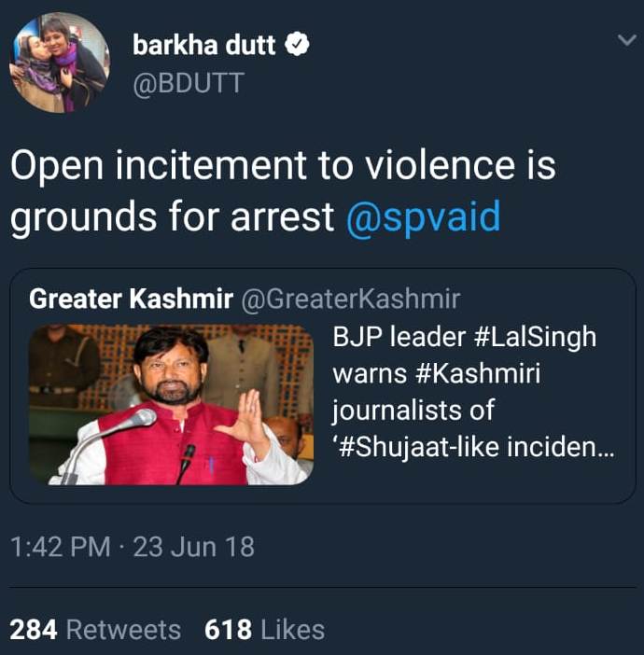
Task: Expand the tweet options chevron menu
Action: point(627,40)
